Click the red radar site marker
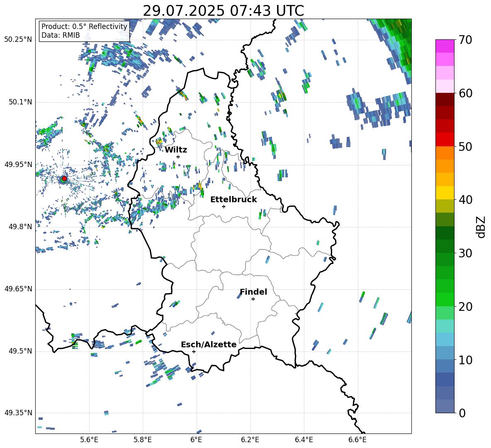The width and height of the screenshot is (491, 448). 64,179
